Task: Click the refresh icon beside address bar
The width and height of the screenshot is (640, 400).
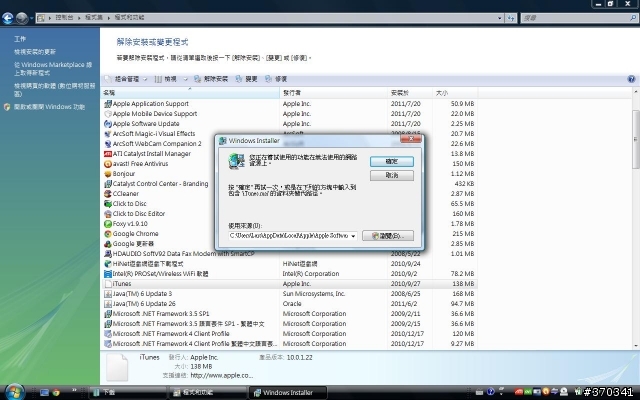Action: click(511, 18)
